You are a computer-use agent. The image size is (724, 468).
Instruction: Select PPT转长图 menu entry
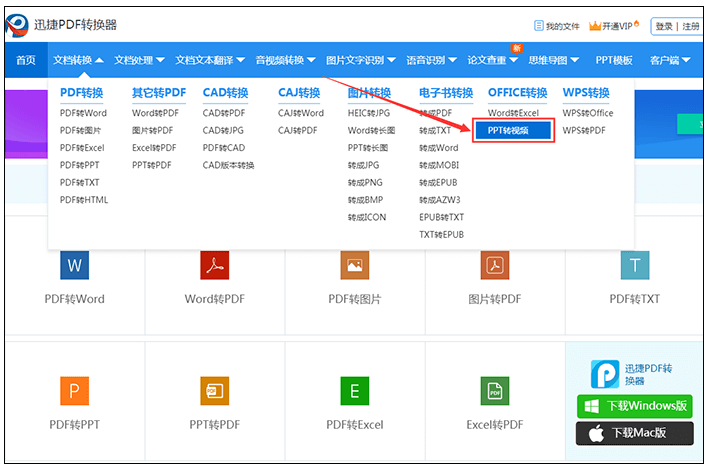coord(368,148)
